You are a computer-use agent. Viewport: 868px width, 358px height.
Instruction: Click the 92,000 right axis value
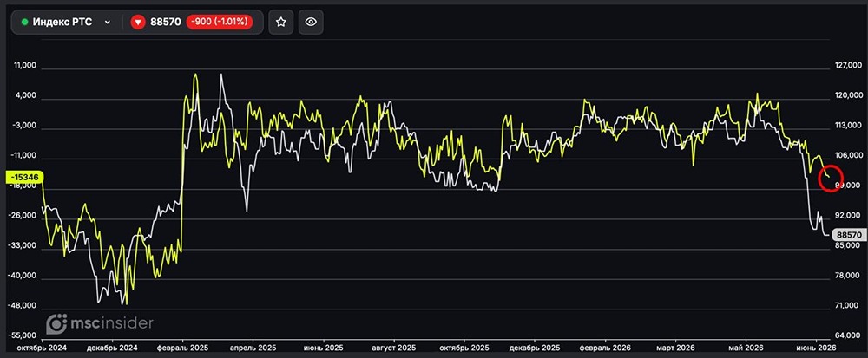(848, 216)
